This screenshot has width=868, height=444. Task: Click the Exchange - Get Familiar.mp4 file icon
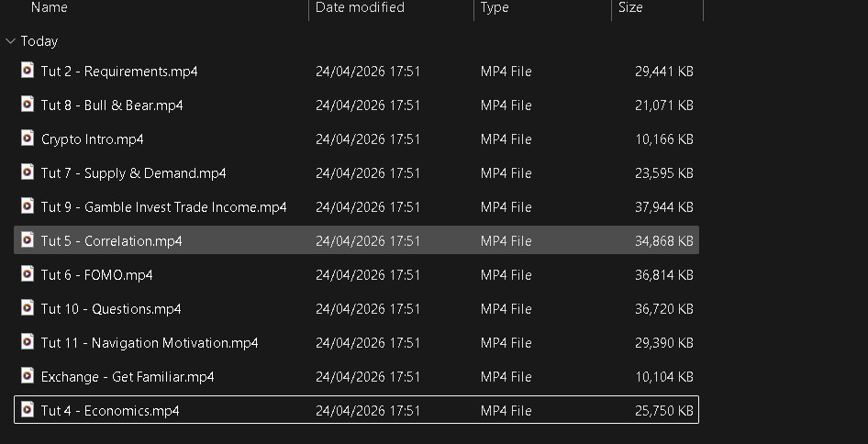coord(28,376)
